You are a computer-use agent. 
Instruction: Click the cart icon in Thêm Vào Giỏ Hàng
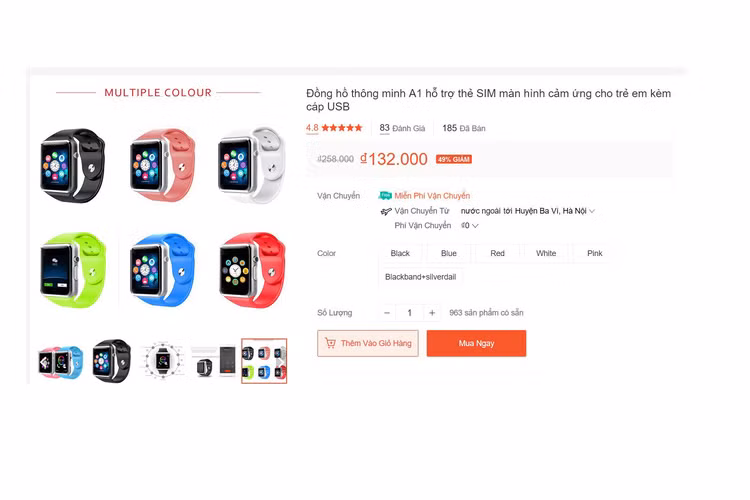coord(330,343)
